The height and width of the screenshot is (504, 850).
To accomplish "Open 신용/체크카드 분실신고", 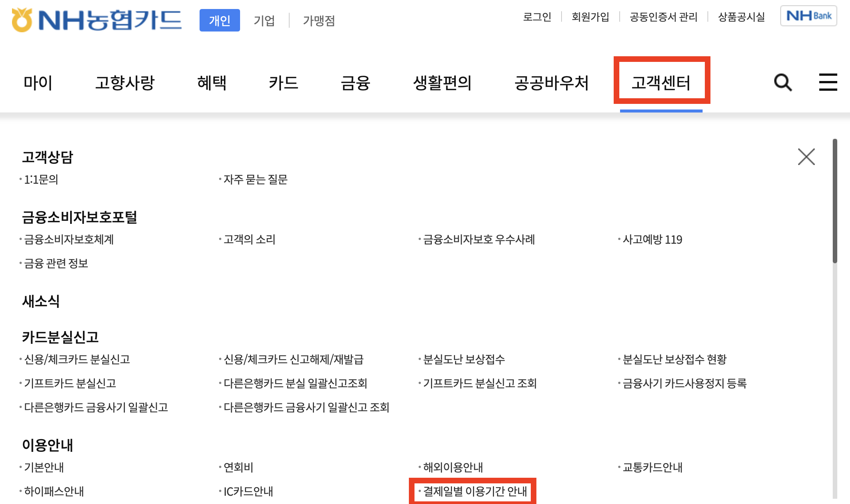I will click(x=78, y=360).
